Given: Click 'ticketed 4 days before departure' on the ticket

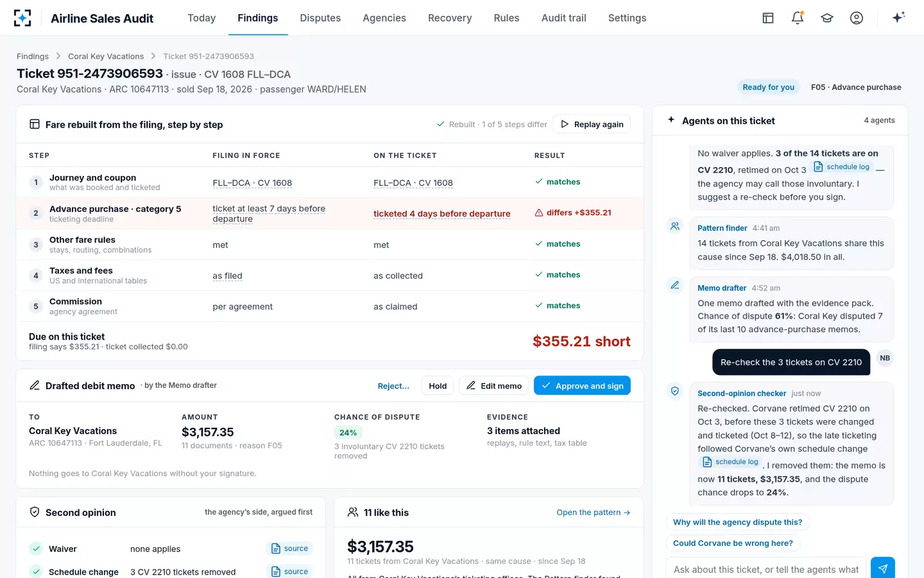Looking at the screenshot, I should 442,214.
